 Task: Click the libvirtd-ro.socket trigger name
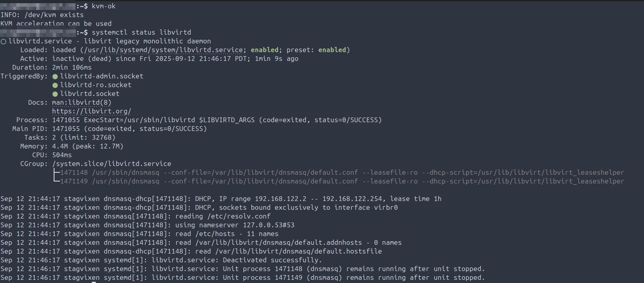coord(95,85)
